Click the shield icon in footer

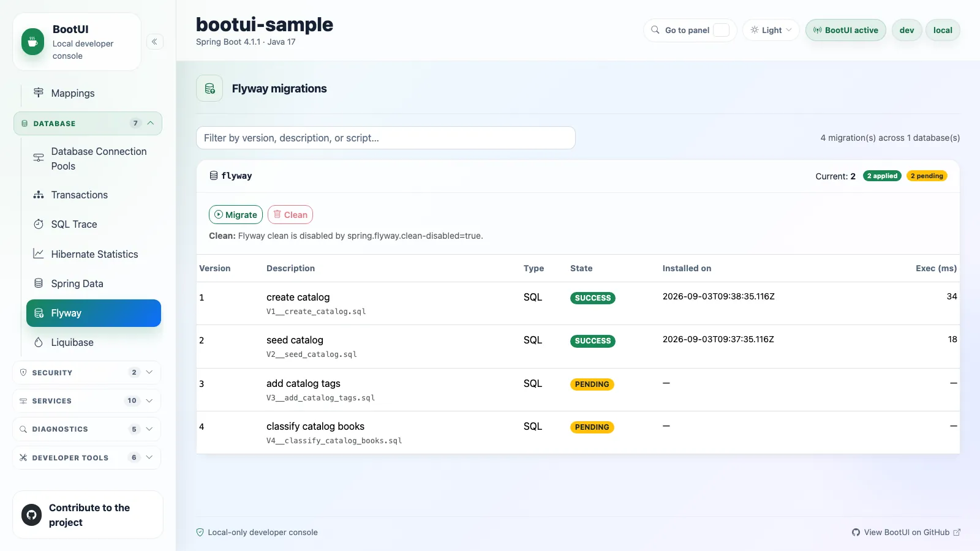(x=200, y=533)
